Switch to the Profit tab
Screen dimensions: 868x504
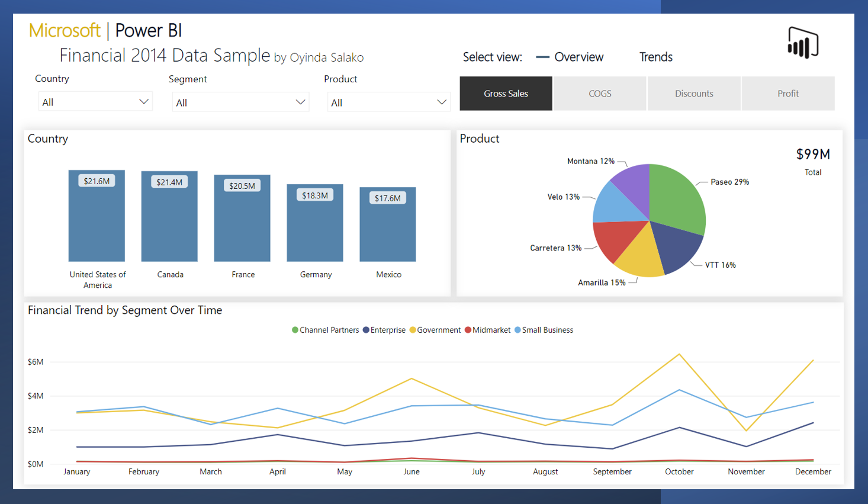pos(788,94)
